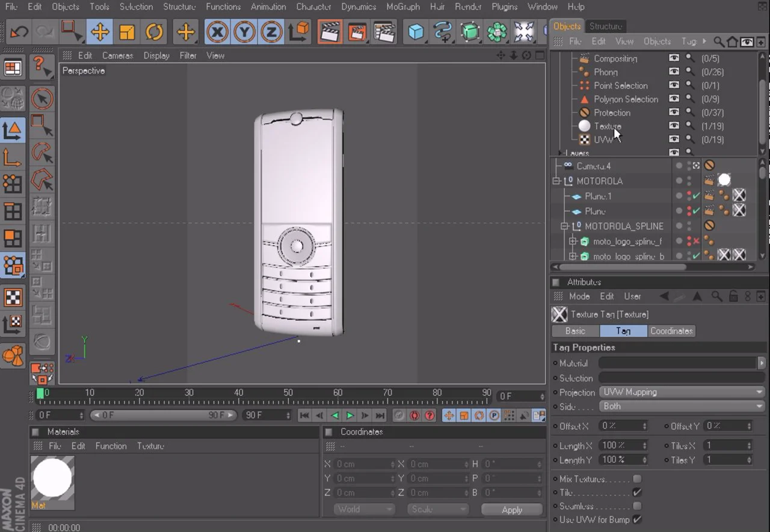Open the Attributes Mode menu
The image size is (770, 532).
(579, 296)
